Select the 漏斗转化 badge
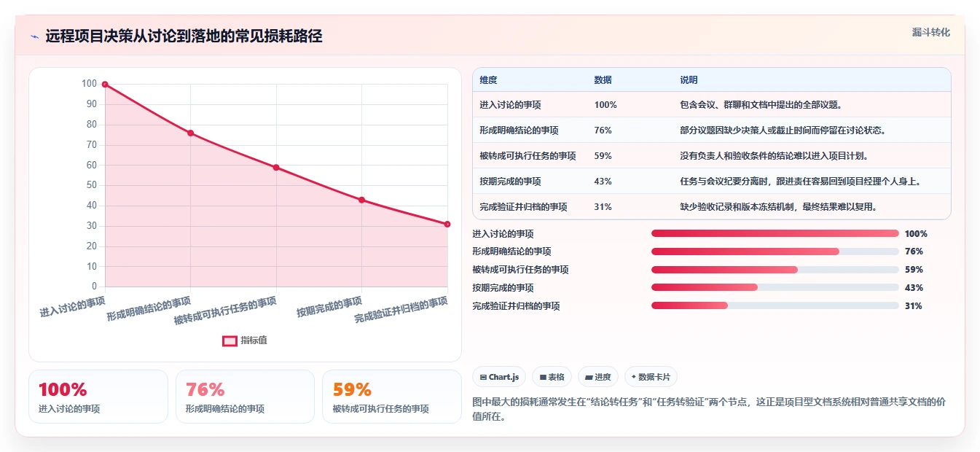This screenshot has width=980, height=452. (x=930, y=33)
